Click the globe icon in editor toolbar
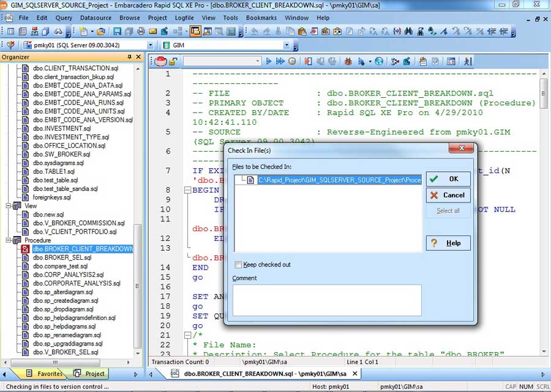 coord(379,61)
